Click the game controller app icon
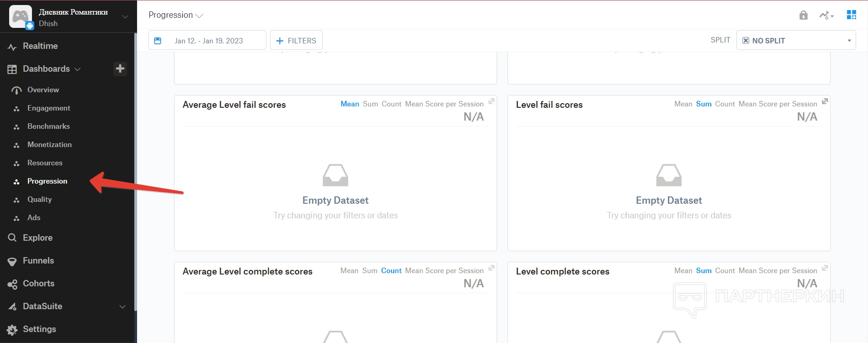868x343 pixels. pos(21,16)
